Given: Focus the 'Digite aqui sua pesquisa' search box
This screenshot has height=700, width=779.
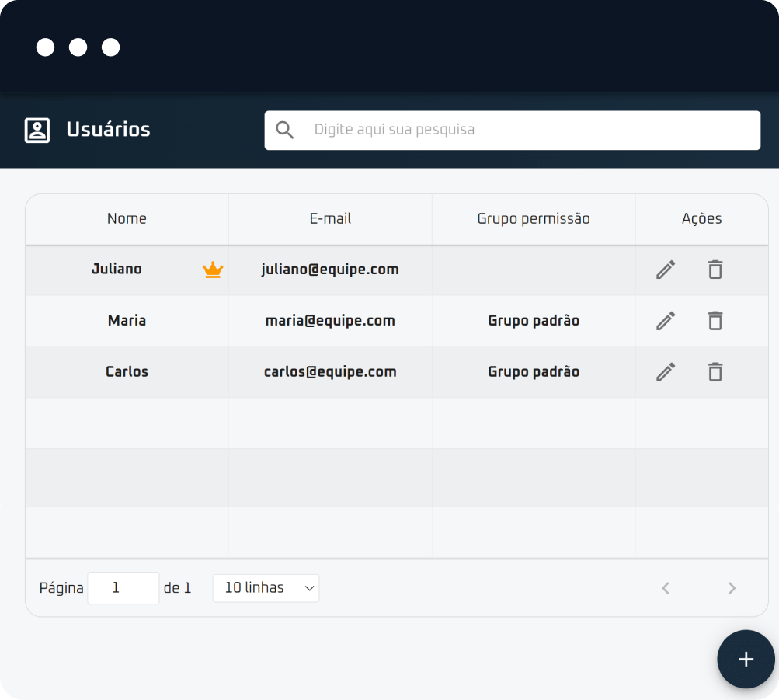Looking at the screenshot, I should (x=528, y=130).
